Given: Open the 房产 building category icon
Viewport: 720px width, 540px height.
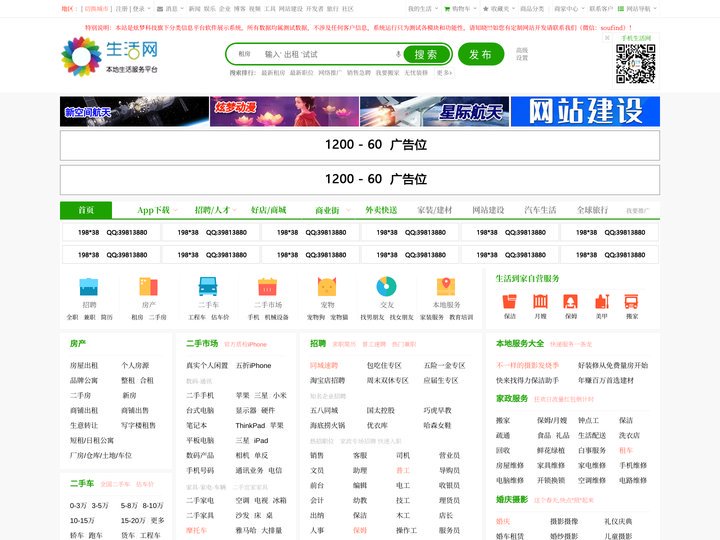Looking at the screenshot, I should pyautogui.click(x=148, y=287).
